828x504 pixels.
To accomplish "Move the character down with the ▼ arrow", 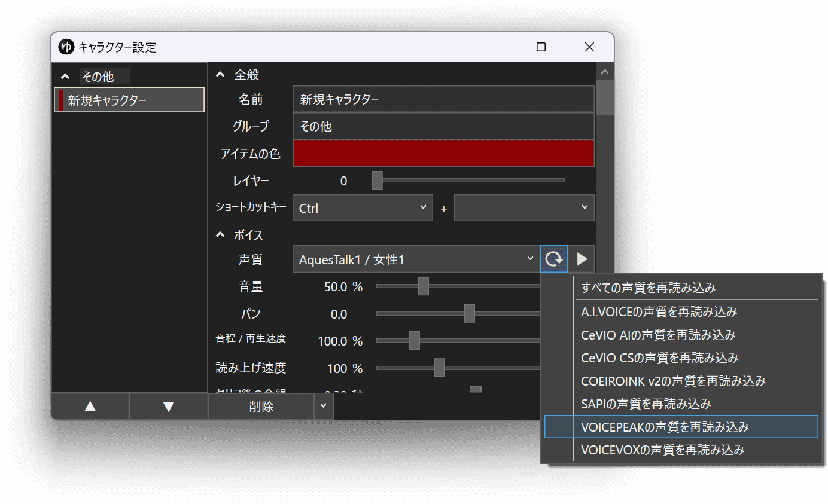I will pos(168,406).
